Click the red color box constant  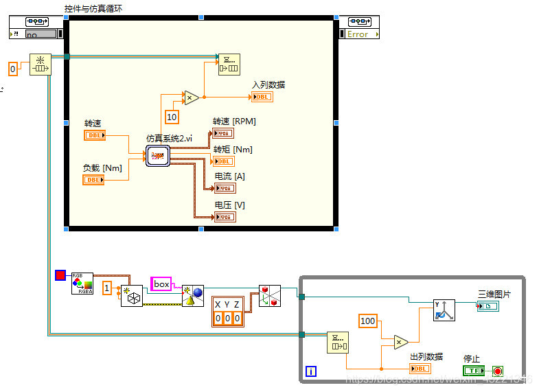click(60, 275)
